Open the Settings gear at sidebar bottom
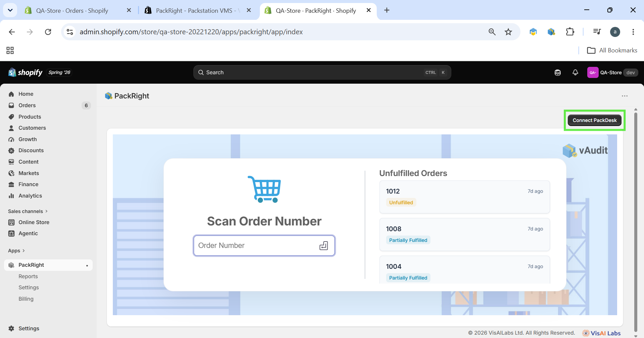This screenshot has width=644, height=338. coord(11,329)
